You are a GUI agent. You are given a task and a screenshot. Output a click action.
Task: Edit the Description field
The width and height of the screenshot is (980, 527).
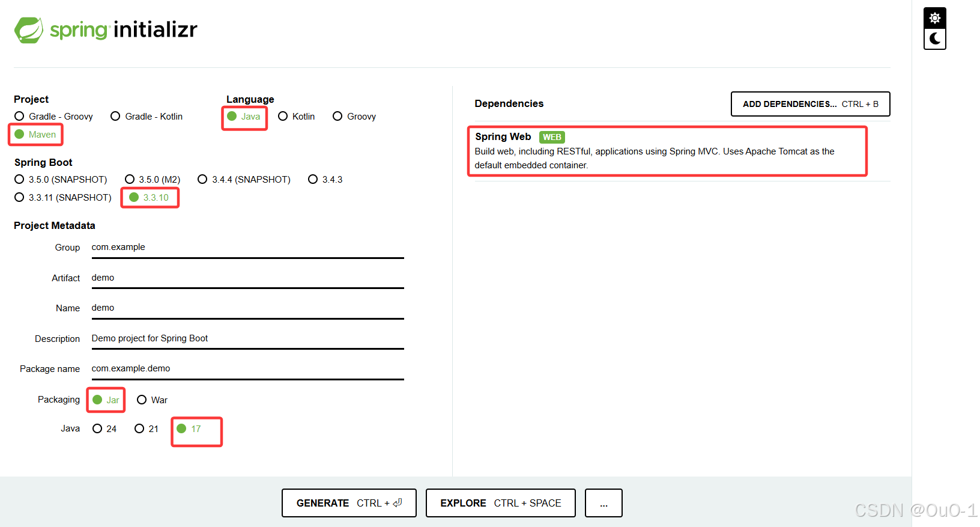247,338
